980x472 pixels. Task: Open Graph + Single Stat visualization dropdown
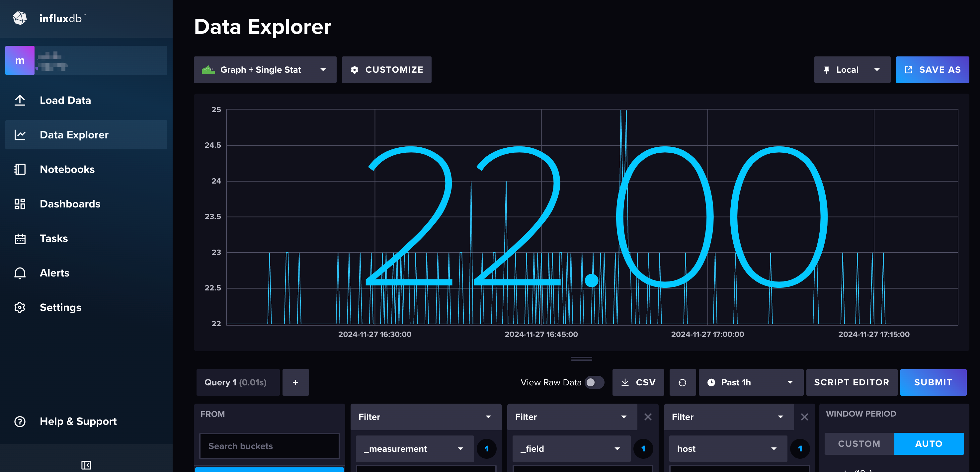click(x=265, y=70)
